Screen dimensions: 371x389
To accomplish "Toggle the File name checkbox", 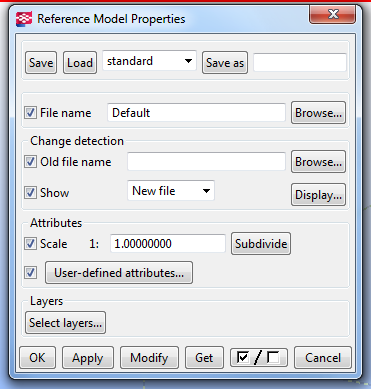I will (30, 113).
